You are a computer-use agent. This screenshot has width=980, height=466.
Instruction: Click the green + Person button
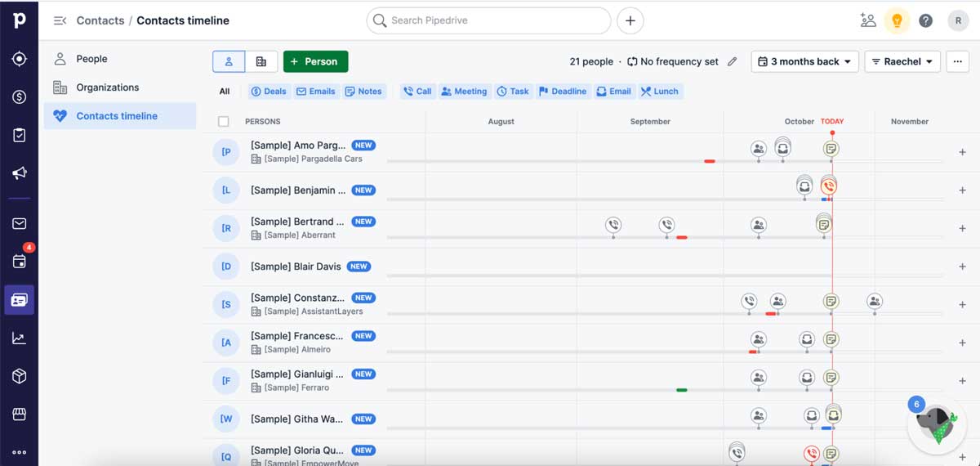pos(315,61)
